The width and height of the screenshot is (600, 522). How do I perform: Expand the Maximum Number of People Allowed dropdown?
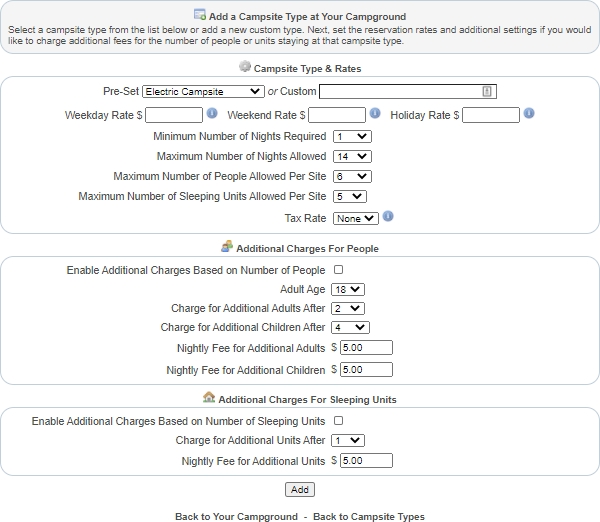[353, 177]
